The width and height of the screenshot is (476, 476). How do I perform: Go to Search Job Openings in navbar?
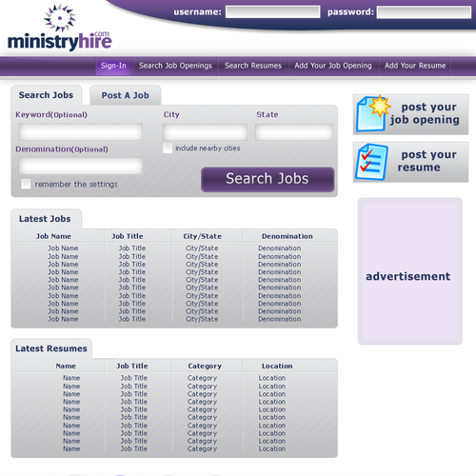[x=175, y=66]
